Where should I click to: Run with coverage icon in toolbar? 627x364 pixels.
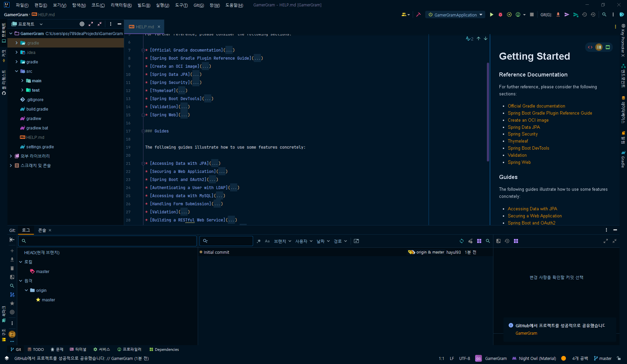pos(509,14)
